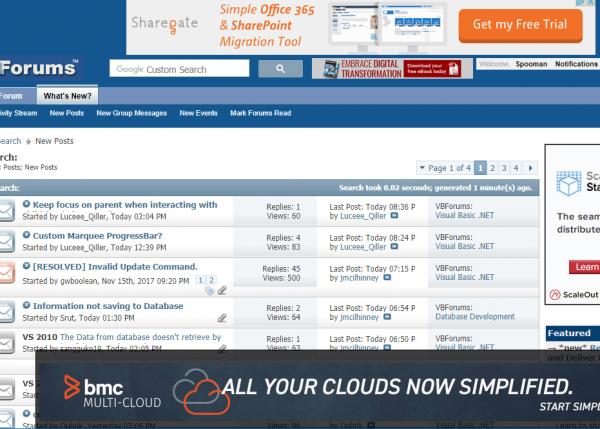The width and height of the screenshot is (600, 429).
Task: Click Search breadcrumb link
Action: [x=10, y=141]
